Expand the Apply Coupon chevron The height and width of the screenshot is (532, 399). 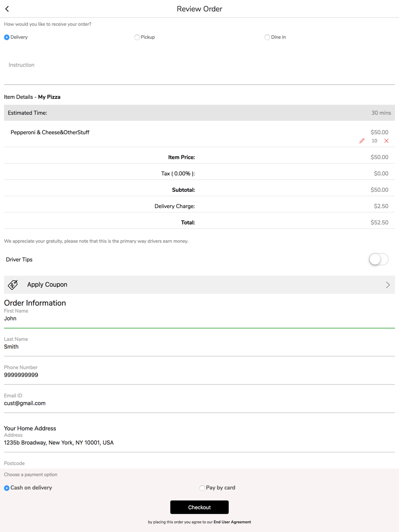388,285
